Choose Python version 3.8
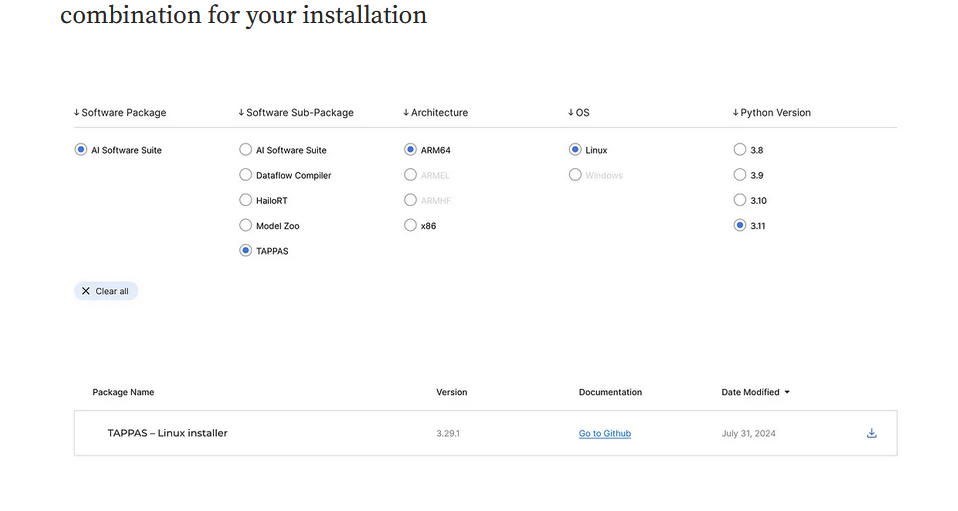Image resolution: width=958 pixels, height=511 pixels. tap(740, 150)
